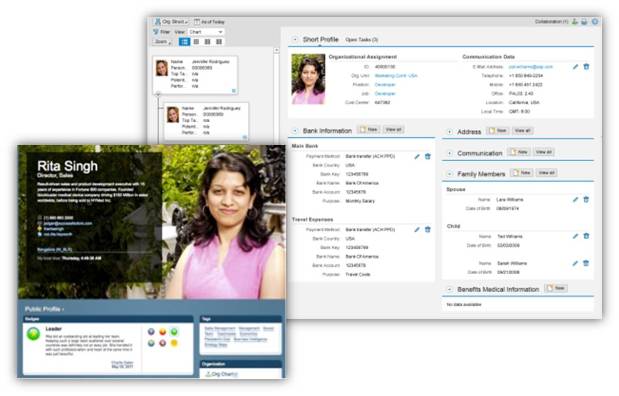Select the highlighted blue layout view icon
This screenshot has height=396, width=619.
coord(184,41)
